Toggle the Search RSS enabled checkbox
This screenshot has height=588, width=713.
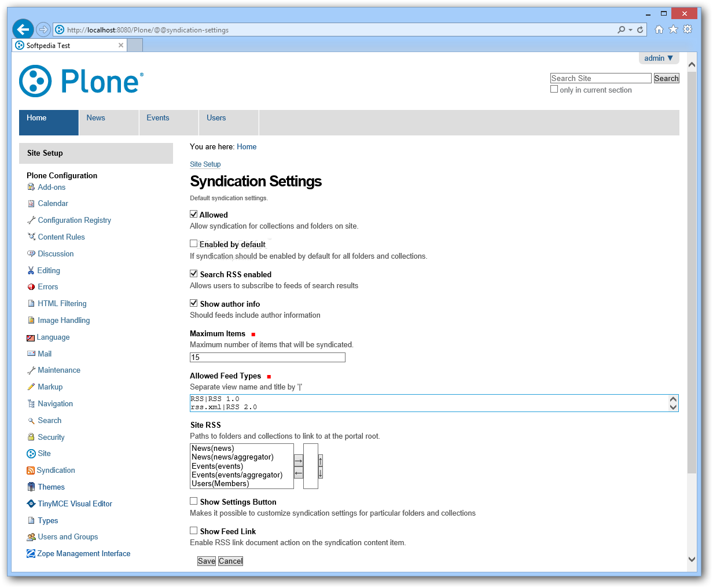coord(194,274)
